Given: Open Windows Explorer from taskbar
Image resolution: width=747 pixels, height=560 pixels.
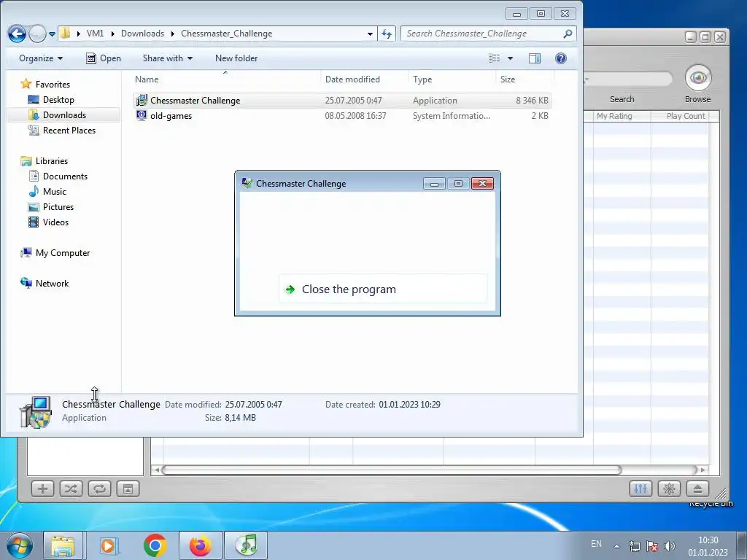Looking at the screenshot, I should [63, 545].
